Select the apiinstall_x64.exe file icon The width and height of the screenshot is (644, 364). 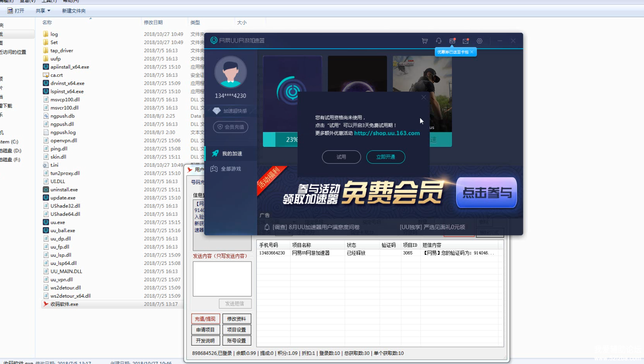pos(46,67)
